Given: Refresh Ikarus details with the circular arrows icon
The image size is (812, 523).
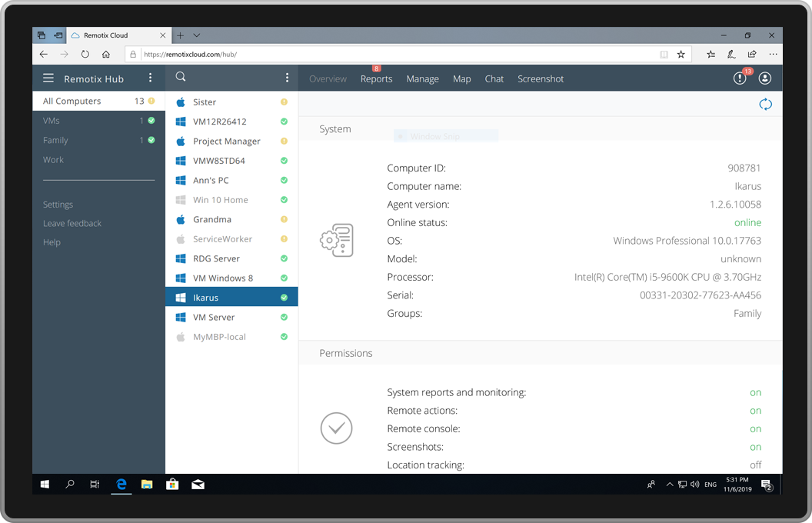Looking at the screenshot, I should [x=765, y=104].
